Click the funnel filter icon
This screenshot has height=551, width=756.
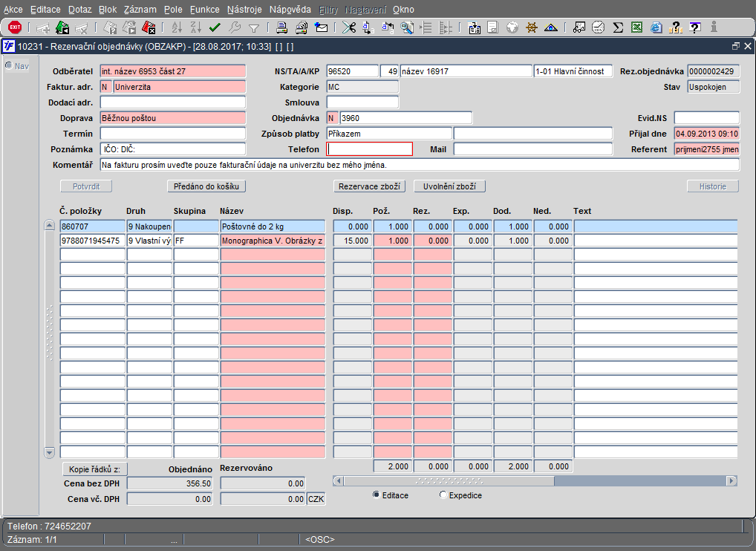point(253,28)
